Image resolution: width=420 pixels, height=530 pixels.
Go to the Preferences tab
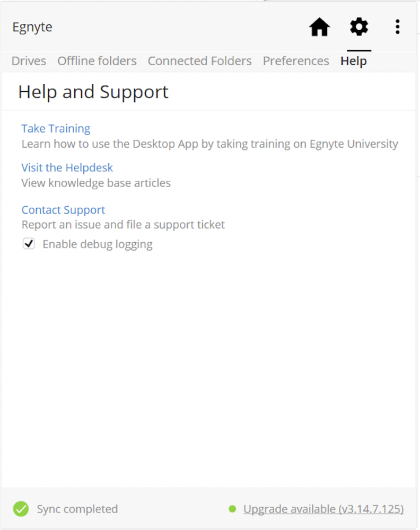click(295, 61)
